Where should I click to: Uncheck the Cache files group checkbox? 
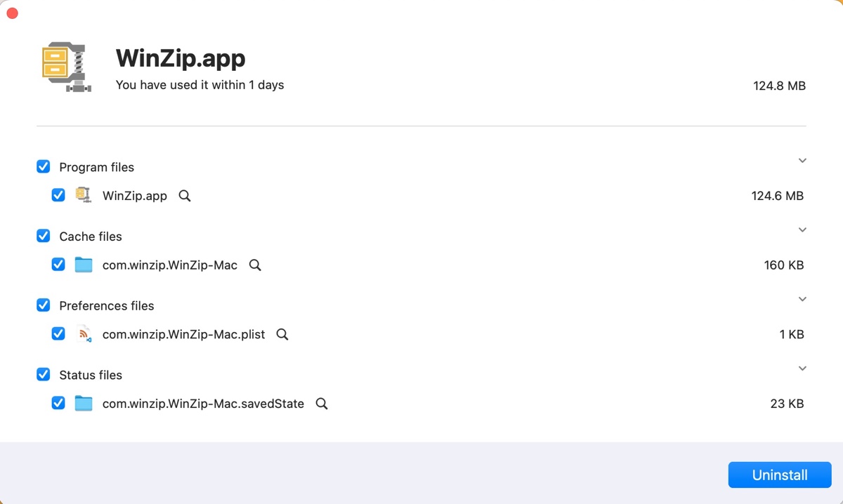(44, 236)
